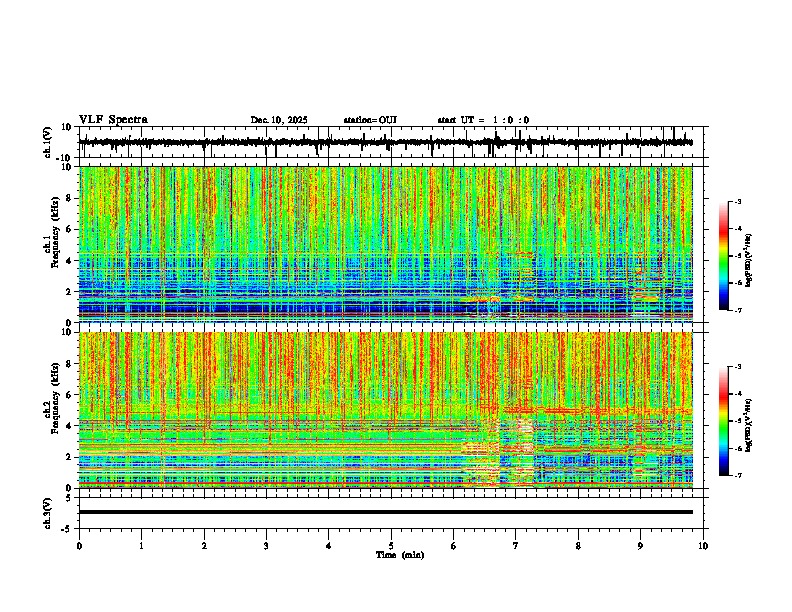Click the "6" kHz tick on ch.2 frequency axis
The height and width of the screenshot is (612, 792).
pos(69,395)
